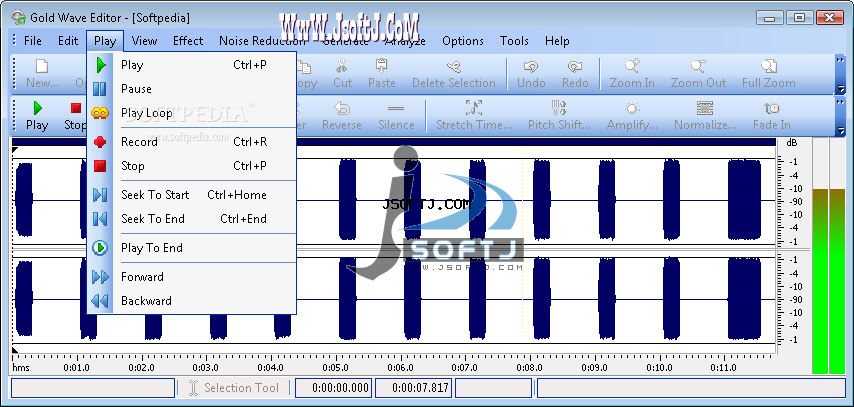Click the right green level meter
The height and width of the screenshot is (407, 854).
point(837,282)
